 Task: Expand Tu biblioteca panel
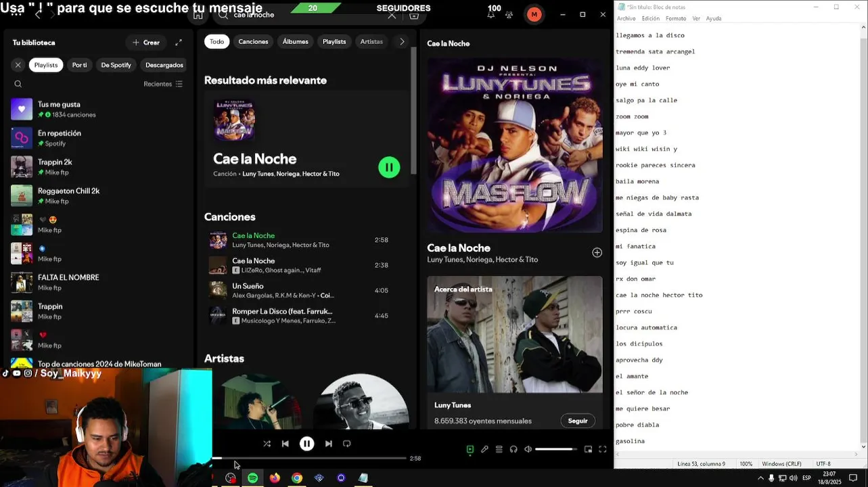click(x=179, y=42)
